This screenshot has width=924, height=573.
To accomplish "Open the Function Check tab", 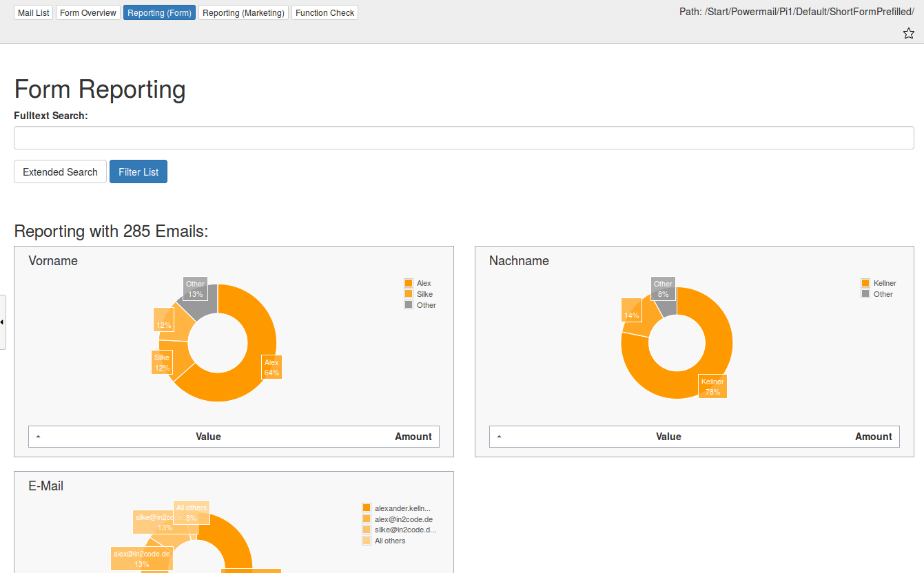I will (324, 12).
